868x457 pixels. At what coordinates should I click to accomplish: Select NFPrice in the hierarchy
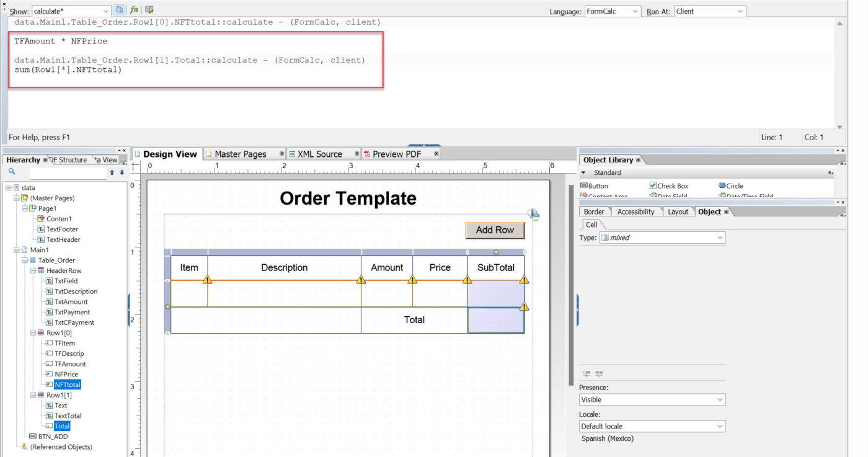pyautogui.click(x=66, y=375)
